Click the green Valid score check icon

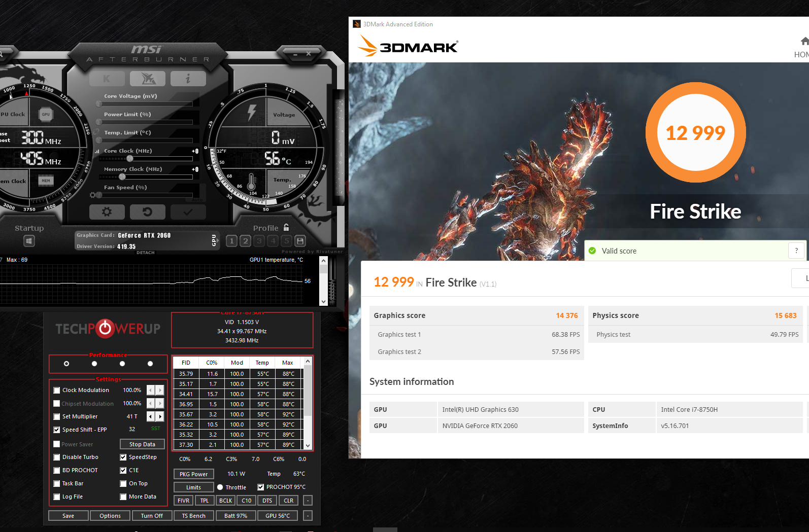tap(592, 251)
